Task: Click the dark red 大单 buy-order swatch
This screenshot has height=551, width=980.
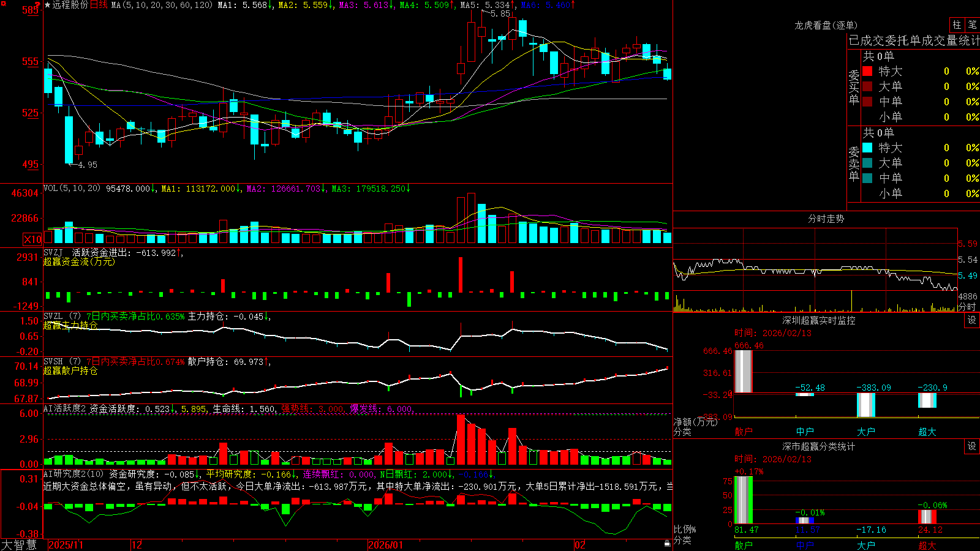Action: tap(867, 86)
